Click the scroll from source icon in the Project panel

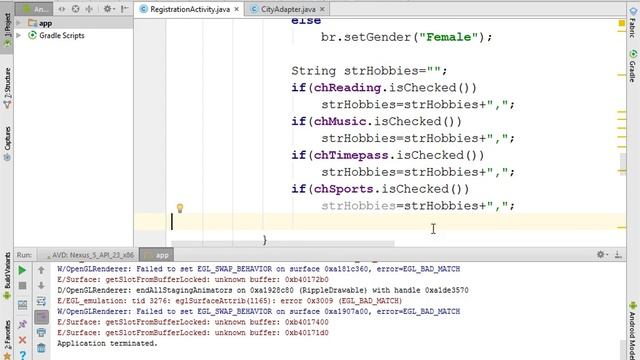[x=62, y=9]
